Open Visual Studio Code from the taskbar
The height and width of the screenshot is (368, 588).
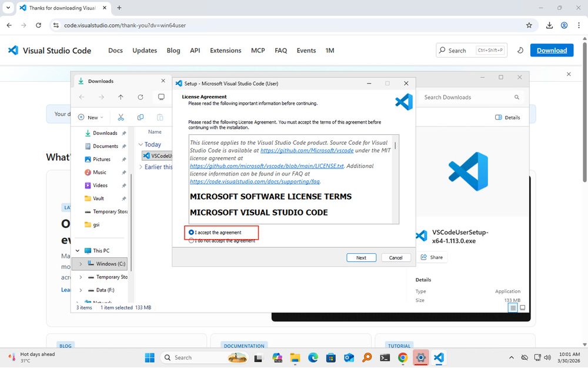point(438,357)
